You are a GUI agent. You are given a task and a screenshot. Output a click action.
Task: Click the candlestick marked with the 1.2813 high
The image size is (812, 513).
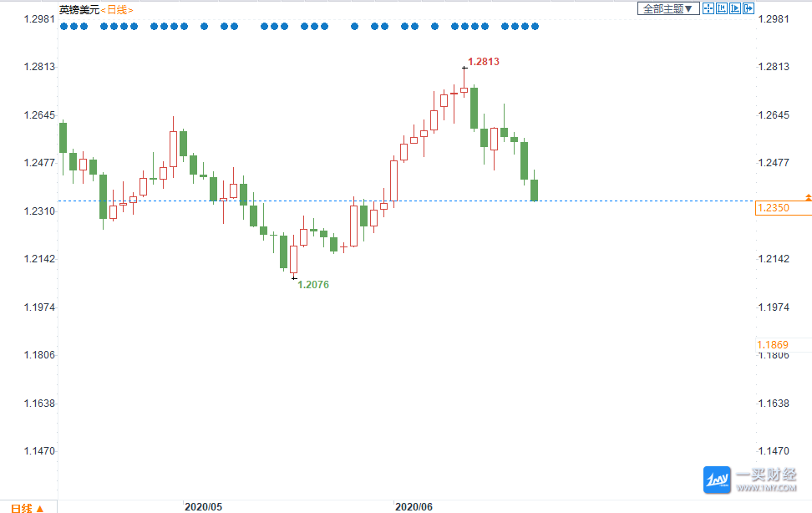pyautogui.click(x=464, y=89)
